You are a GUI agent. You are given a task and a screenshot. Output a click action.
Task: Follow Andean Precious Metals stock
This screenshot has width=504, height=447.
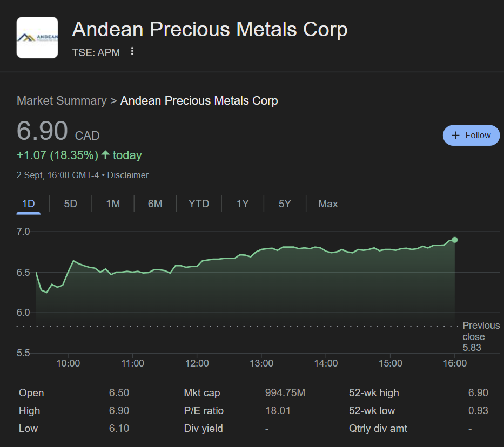pos(472,136)
